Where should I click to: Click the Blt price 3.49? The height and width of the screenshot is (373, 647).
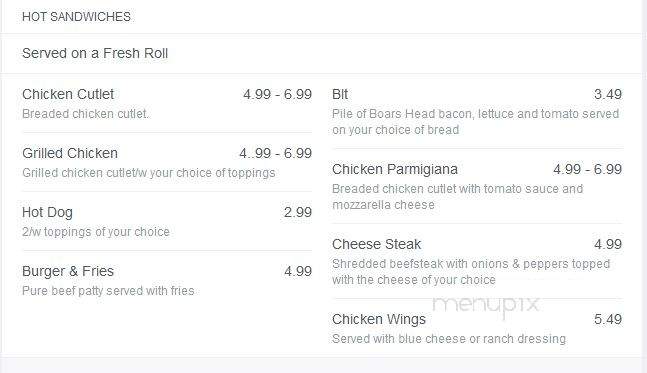tap(608, 94)
